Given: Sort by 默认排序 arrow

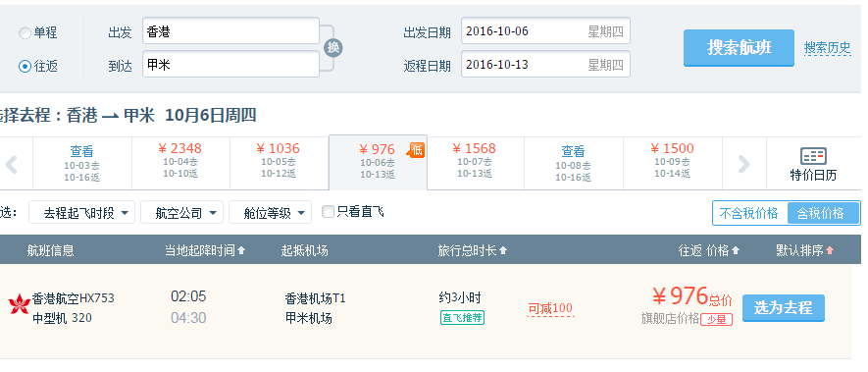Looking at the screenshot, I should pyautogui.click(x=829, y=251).
